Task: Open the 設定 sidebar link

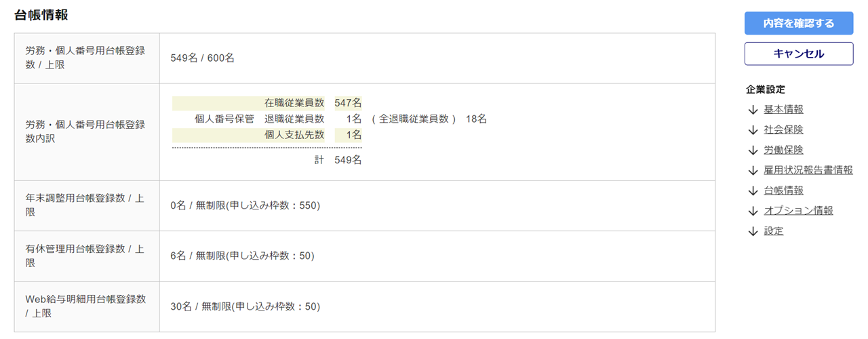Action: [x=774, y=231]
